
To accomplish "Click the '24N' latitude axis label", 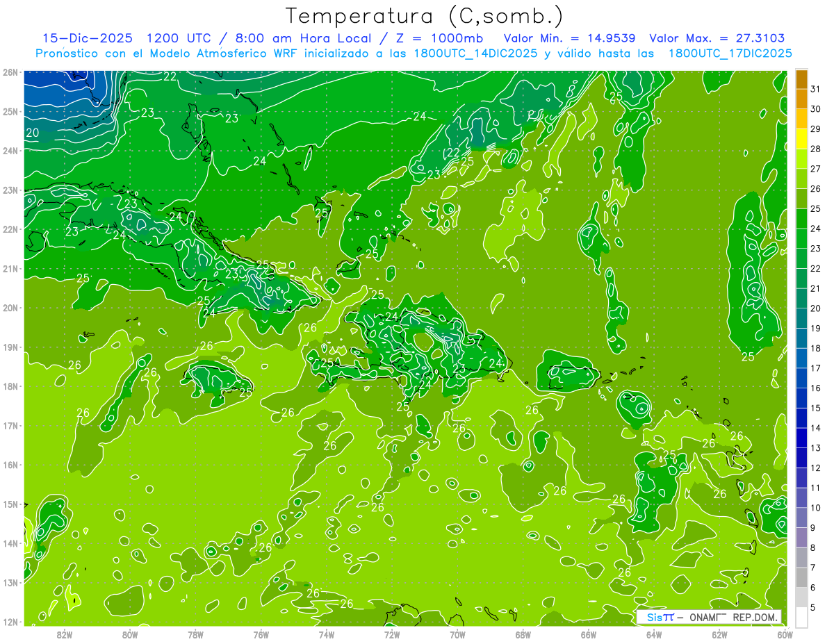I will (10, 151).
